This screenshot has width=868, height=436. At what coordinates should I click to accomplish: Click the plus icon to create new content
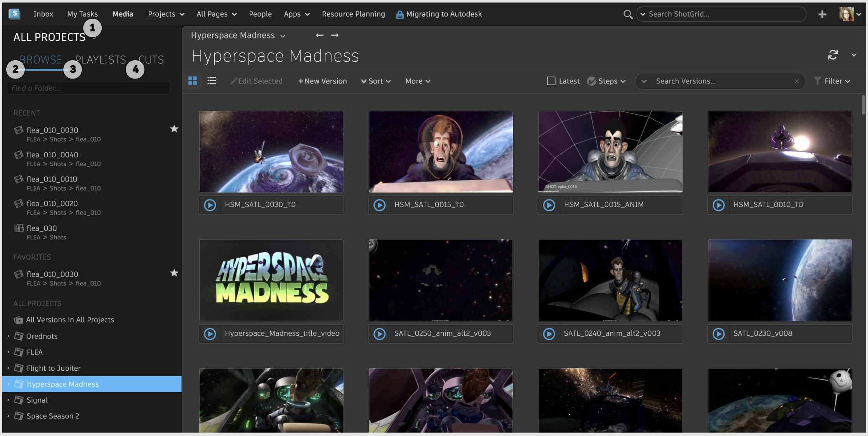[x=822, y=14]
